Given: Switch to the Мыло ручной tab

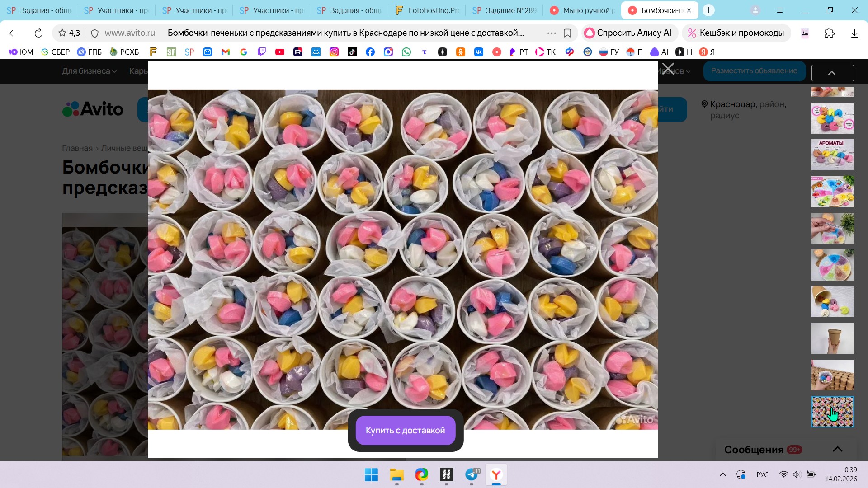Looking at the screenshot, I should click(582, 10).
